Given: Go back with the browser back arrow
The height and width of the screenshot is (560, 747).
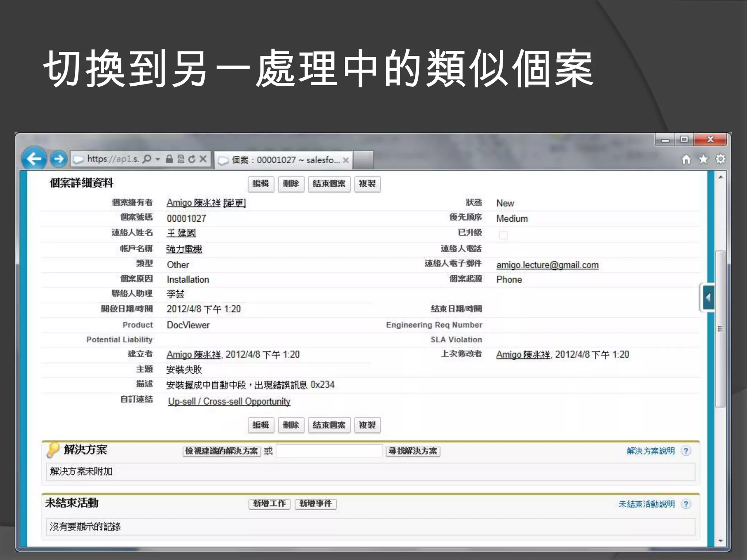Looking at the screenshot, I should click(34, 159).
